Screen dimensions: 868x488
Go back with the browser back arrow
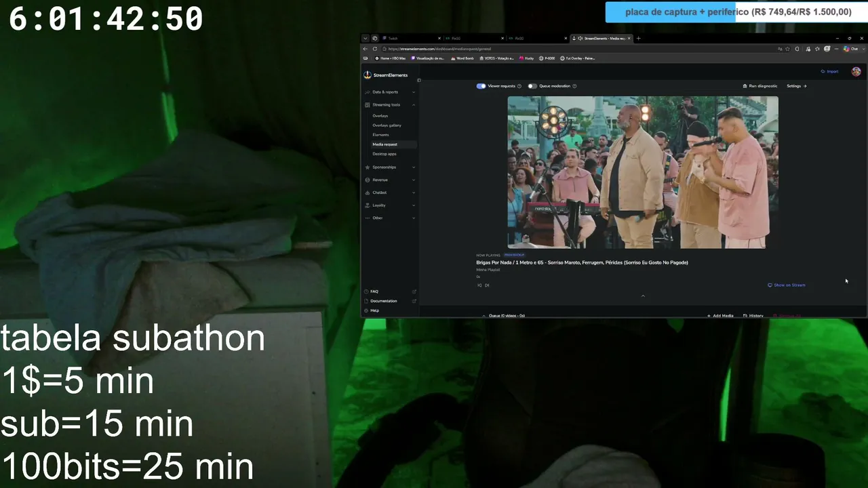(366, 49)
